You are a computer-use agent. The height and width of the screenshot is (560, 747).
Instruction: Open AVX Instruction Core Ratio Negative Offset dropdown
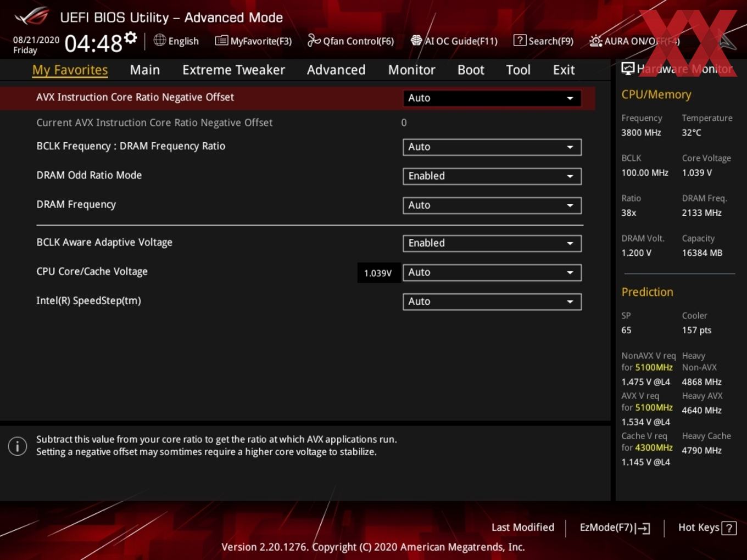pyautogui.click(x=492, y=98)
